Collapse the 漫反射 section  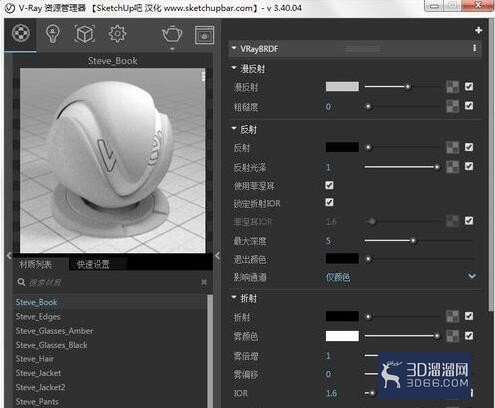(234, 68)
